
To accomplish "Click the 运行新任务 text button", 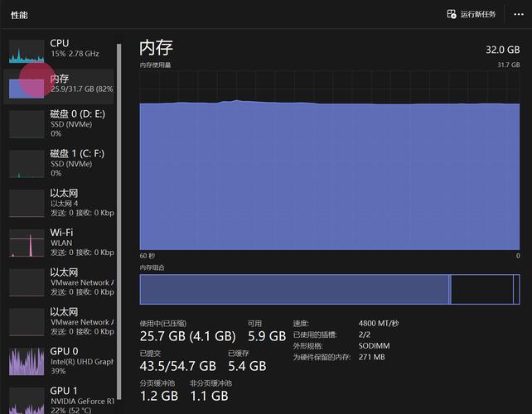I will (x=478, y=14).
